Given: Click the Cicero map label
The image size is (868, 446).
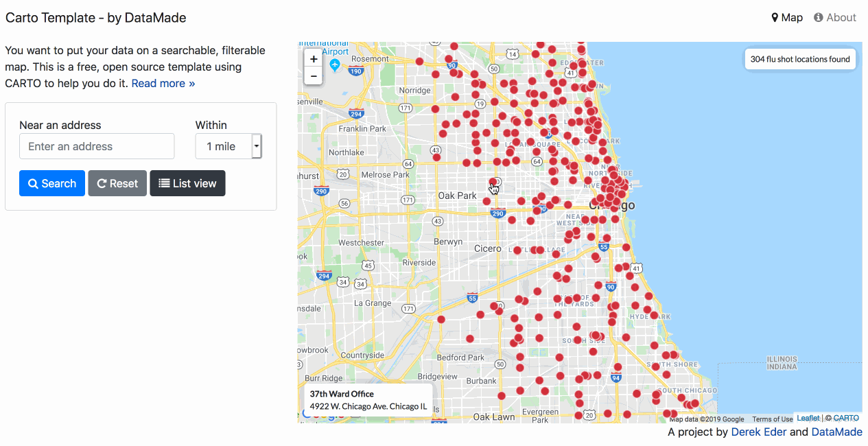Looking at the screenshot, I should [x=488, y=248].
